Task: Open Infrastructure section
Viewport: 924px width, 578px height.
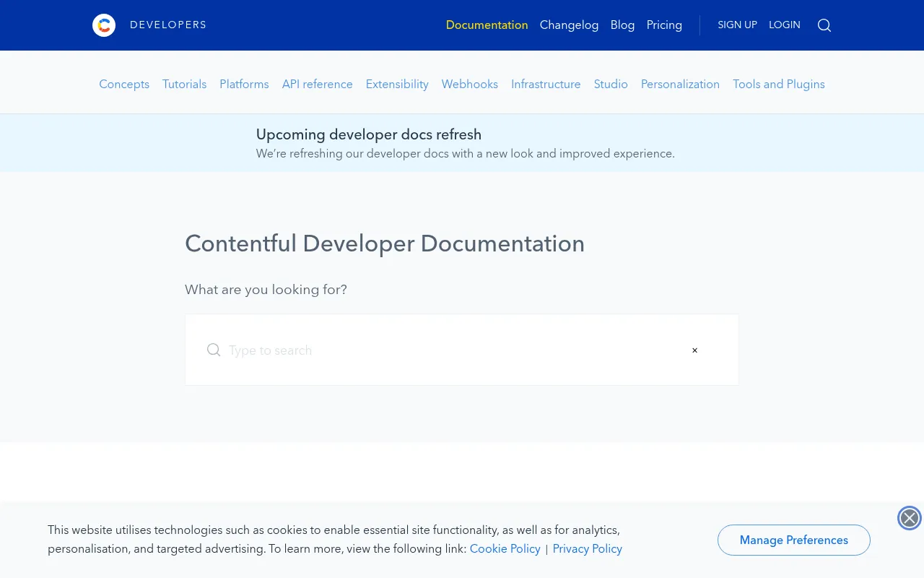Action: pos(546,85)
